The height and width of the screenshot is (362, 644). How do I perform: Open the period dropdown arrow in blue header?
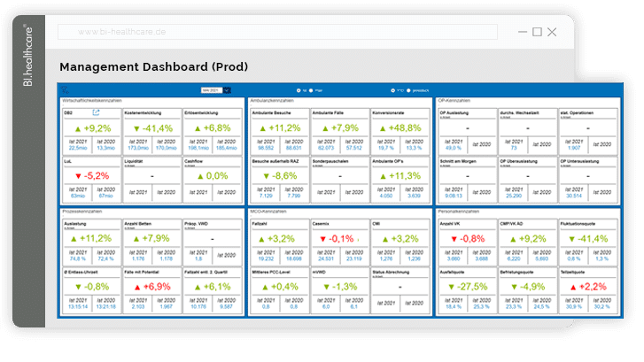(x=227, y=90)
